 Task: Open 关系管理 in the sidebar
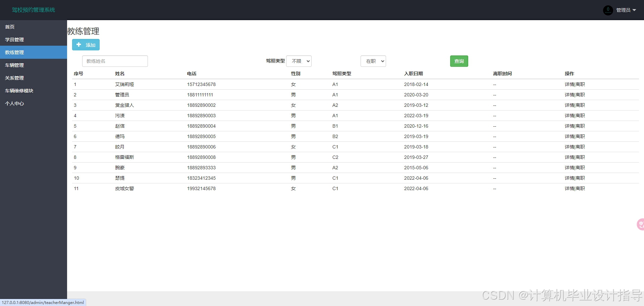tap(34, 78)
